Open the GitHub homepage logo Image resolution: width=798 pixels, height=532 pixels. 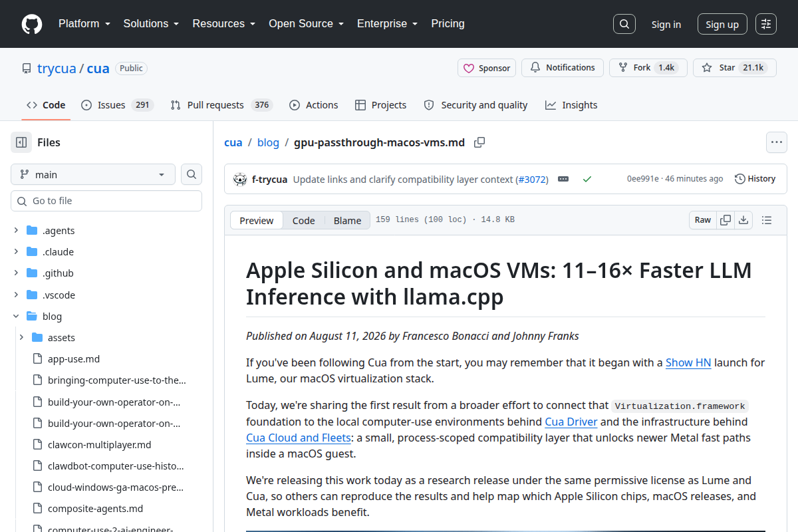point(32,24)
